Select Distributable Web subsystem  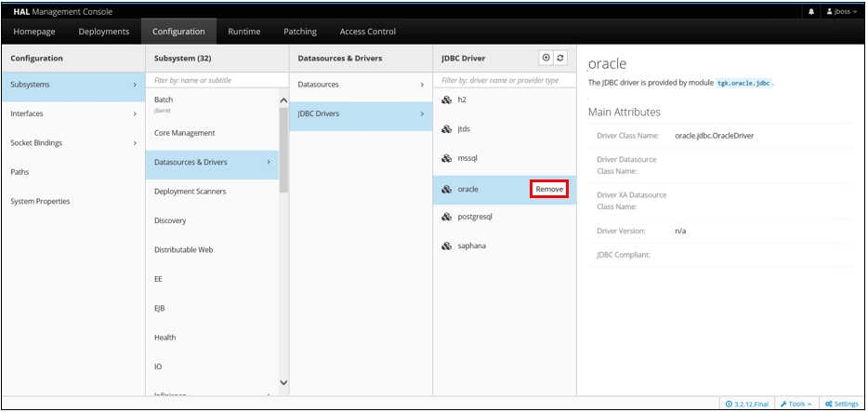click(x=212, y=250)
